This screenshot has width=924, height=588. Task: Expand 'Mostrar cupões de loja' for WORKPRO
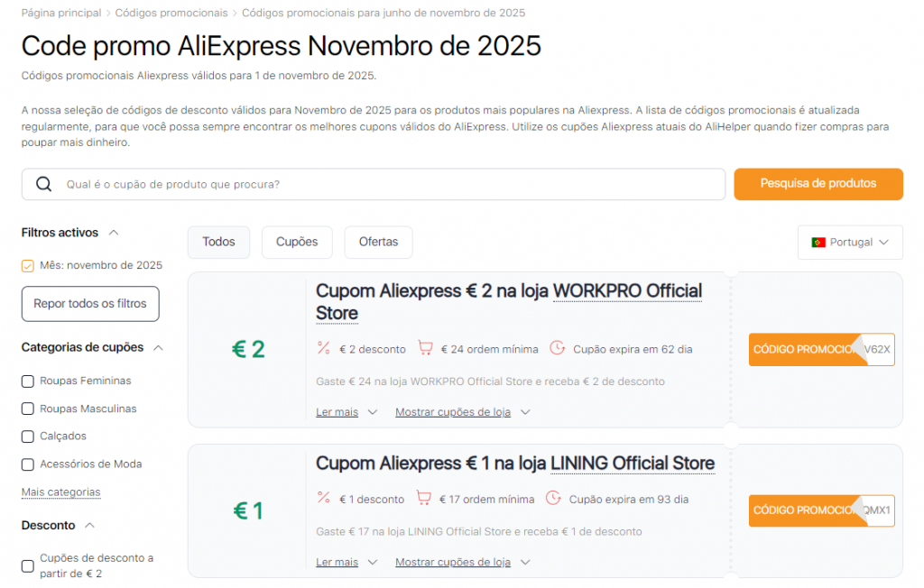pos(462,412)
